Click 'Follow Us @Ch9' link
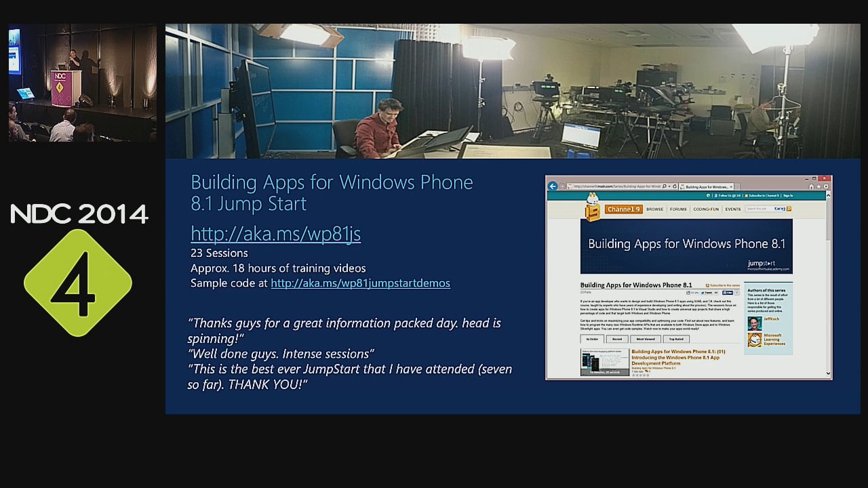 [728, 195]
